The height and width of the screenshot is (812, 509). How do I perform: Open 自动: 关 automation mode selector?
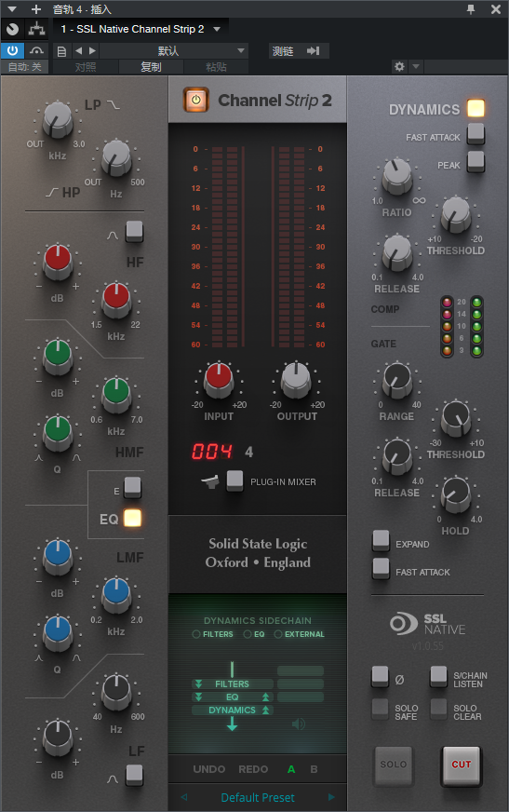click(x=25, y=67)
